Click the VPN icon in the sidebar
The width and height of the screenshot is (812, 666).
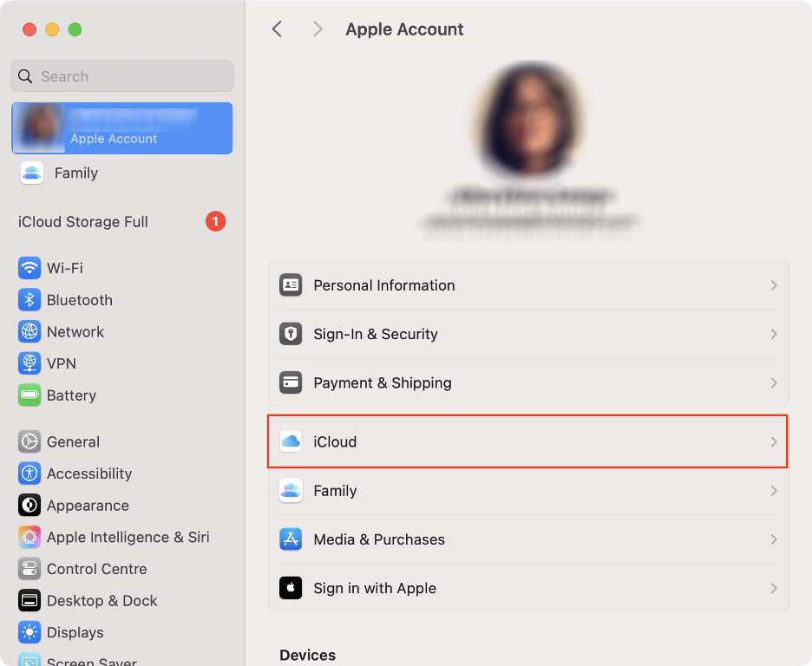pos(29,363)
